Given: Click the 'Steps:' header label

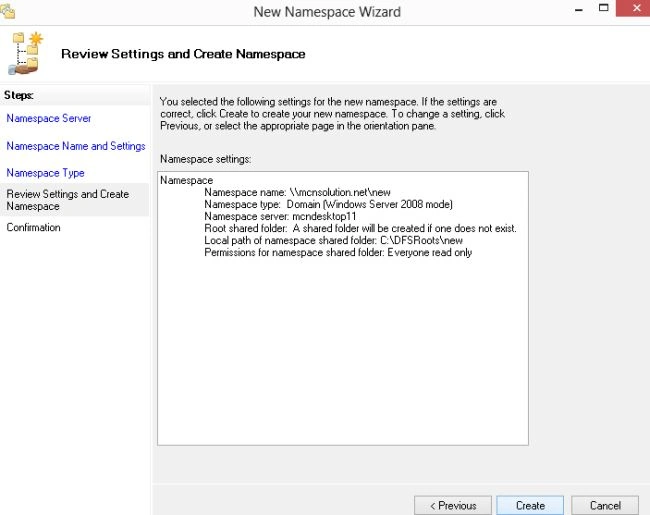Looking at the screenshot, I should (19, 95).
